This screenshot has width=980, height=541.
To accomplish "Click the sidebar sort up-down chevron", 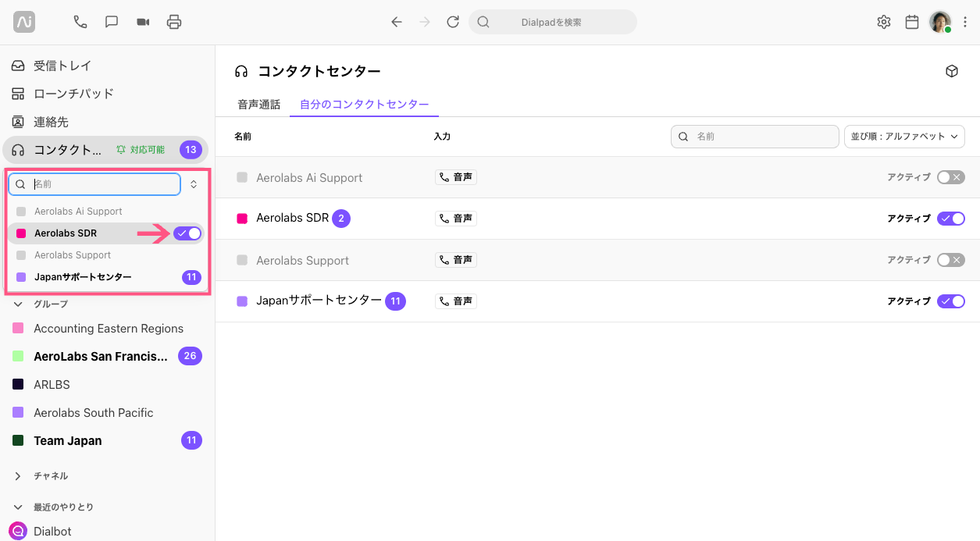I will click(x=194, y=184).
